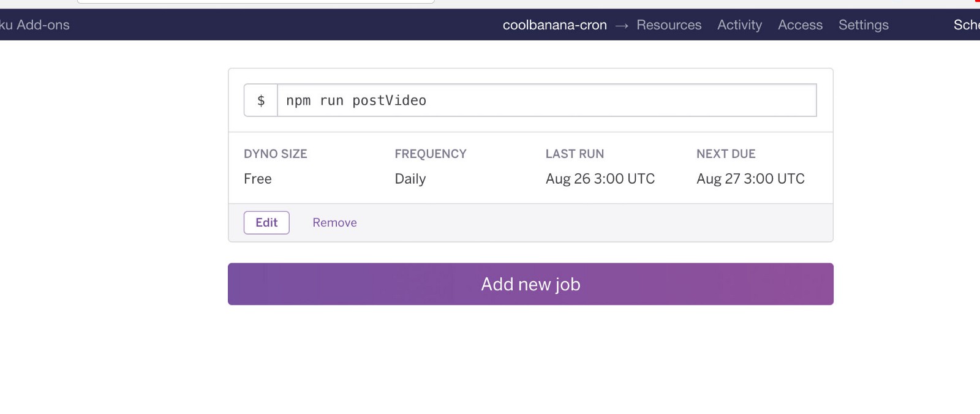Screen dimensions: 980x414
Task: Click the NEXT DUE column label
Action: pos(726,154)
